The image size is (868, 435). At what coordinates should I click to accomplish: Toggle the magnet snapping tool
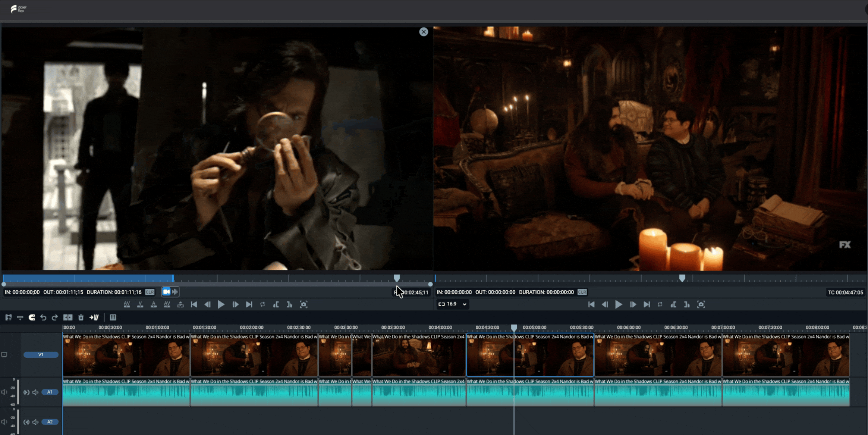click(32, 317)
